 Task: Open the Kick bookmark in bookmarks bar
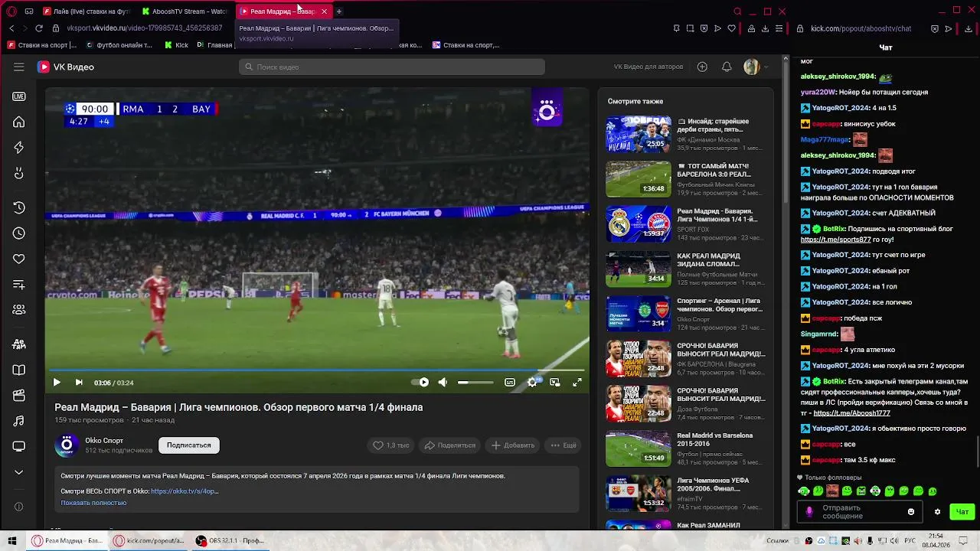click(x=177, y=45)
